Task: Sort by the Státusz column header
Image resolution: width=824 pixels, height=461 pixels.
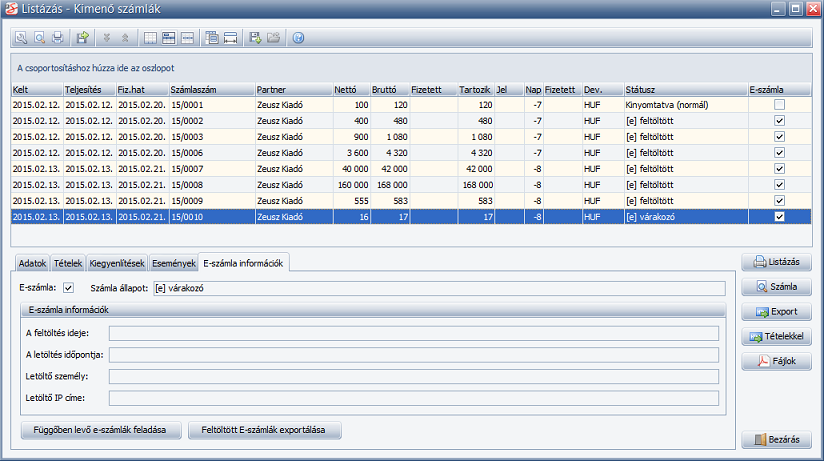Action: [686, 90]
